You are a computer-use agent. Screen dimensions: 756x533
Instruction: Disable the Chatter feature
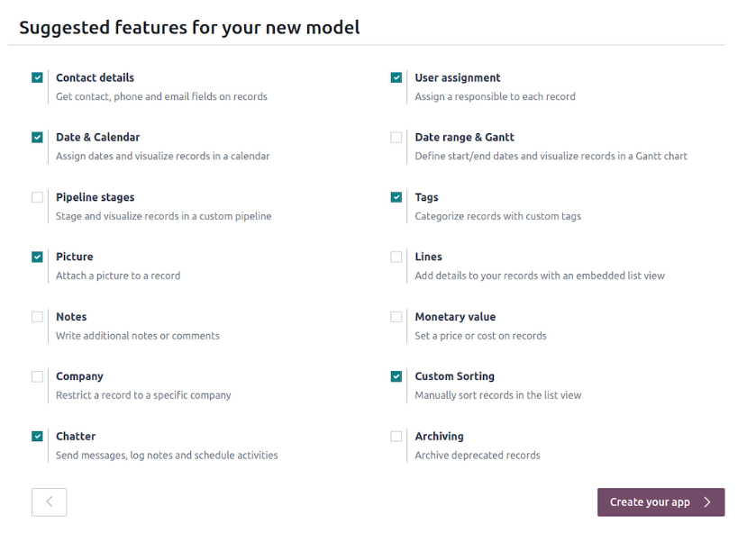coord(37,435)
